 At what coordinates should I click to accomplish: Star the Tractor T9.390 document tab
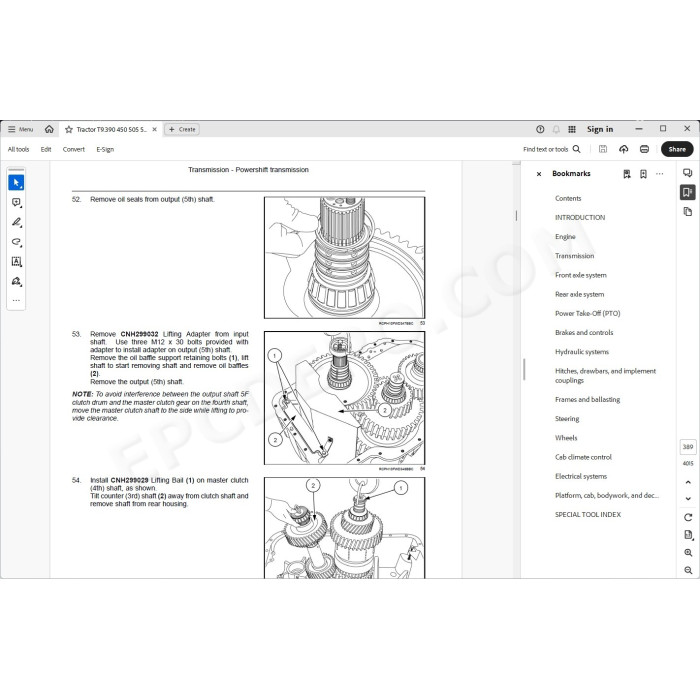(69, 129)
